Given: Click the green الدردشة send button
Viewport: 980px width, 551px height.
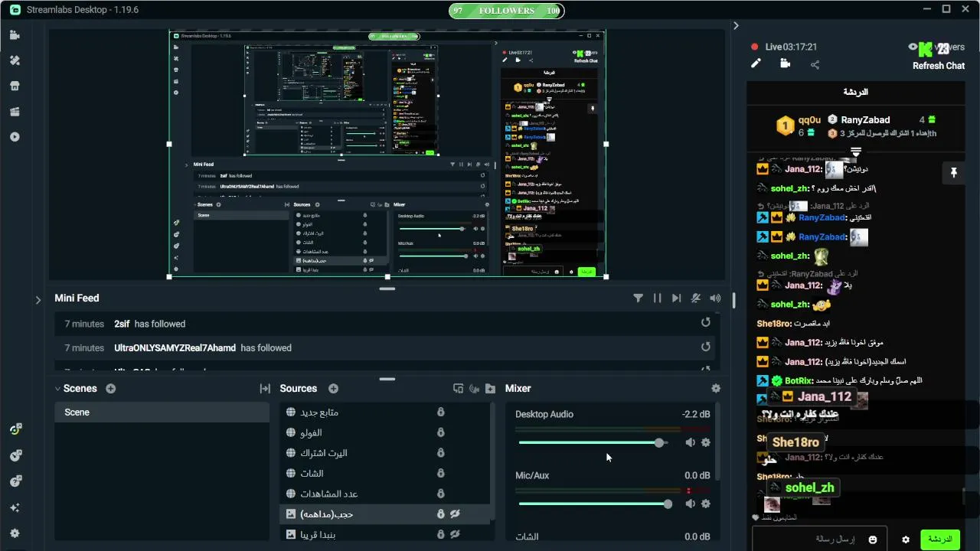Looking at the screenshot, I should click(939, 540).
